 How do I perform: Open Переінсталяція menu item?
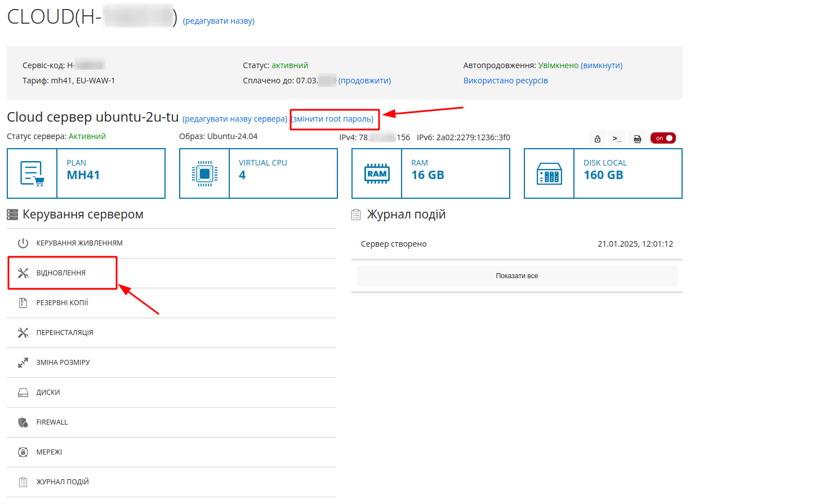tap(171, 333)
